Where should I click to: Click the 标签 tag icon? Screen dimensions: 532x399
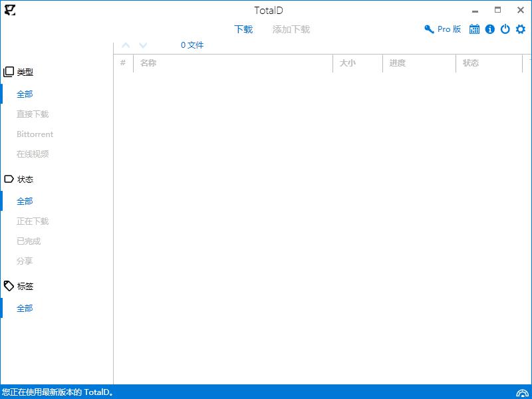click(9, 286)
